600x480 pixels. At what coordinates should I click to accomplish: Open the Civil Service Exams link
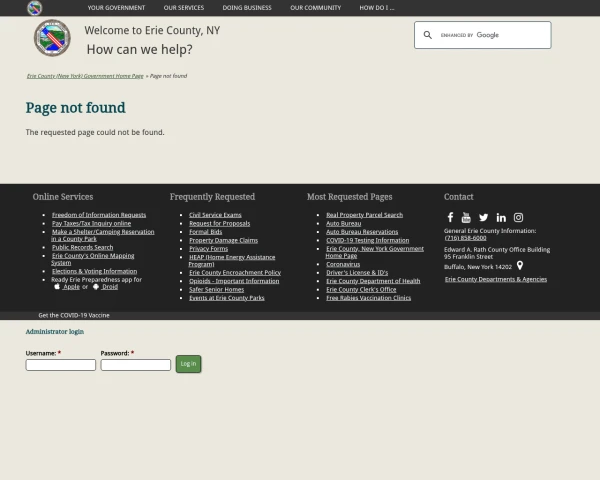point(215,215)
